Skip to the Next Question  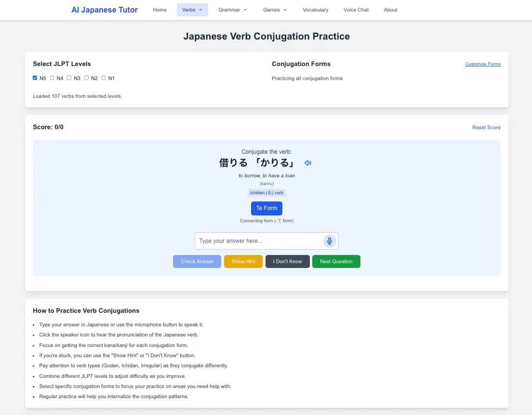click(336, 261)
